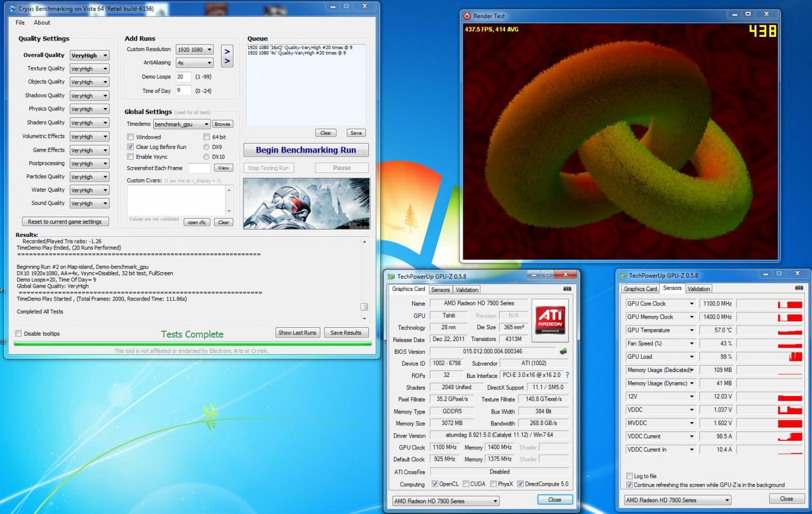Expand GPU Core Clock sensor dropdown
812x514 pixels.
coord(691,304)
